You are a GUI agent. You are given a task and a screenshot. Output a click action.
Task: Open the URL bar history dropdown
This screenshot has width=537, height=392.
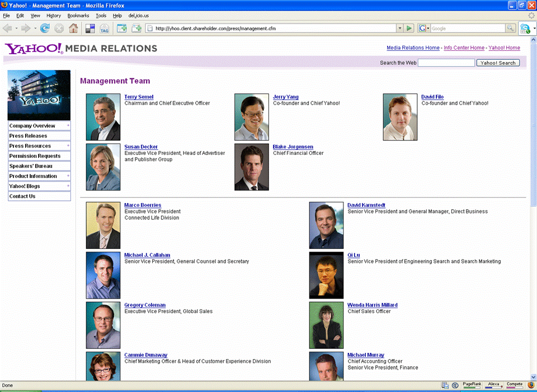point(399,28)
